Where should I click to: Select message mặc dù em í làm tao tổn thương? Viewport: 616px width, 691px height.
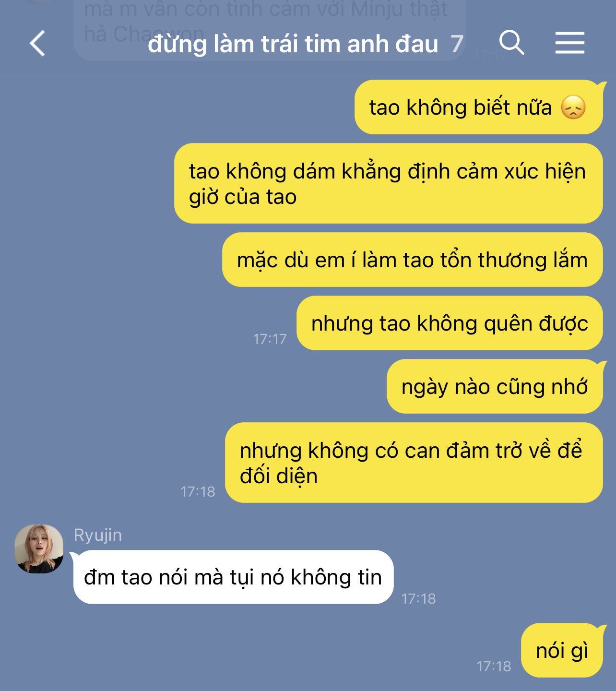tap(412, 260)
